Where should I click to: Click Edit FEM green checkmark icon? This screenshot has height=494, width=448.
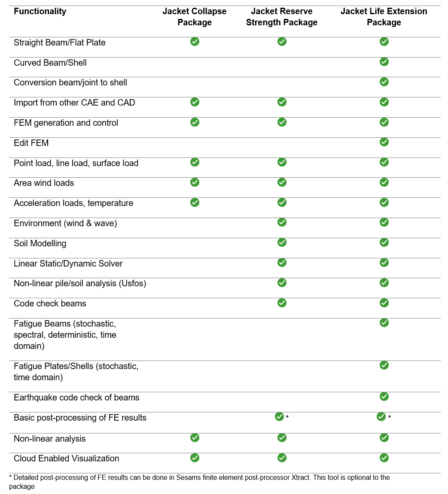pos(384,142)
